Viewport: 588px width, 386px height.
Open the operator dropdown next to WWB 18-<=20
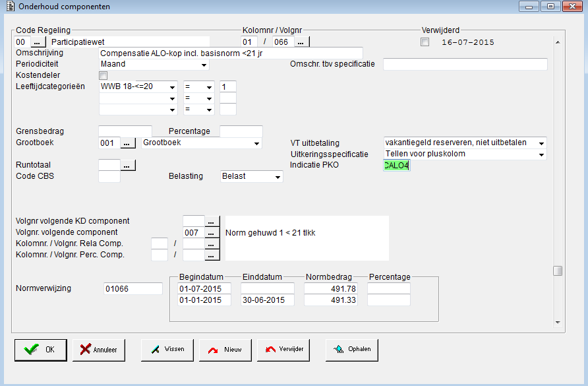point(199,86)
